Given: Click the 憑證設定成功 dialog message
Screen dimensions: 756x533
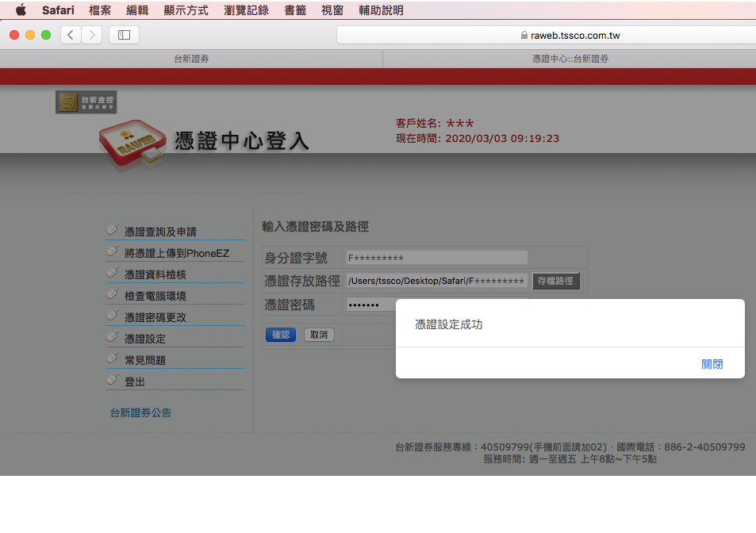Looking at the screenshot, I should click(x=448, y=324).
